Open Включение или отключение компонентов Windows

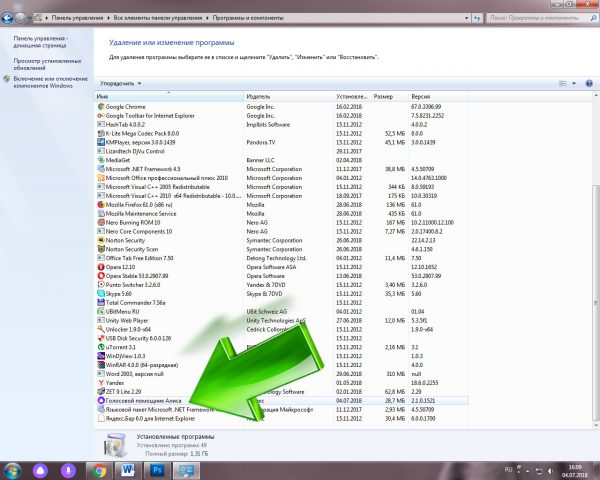[x=50, y=81]
